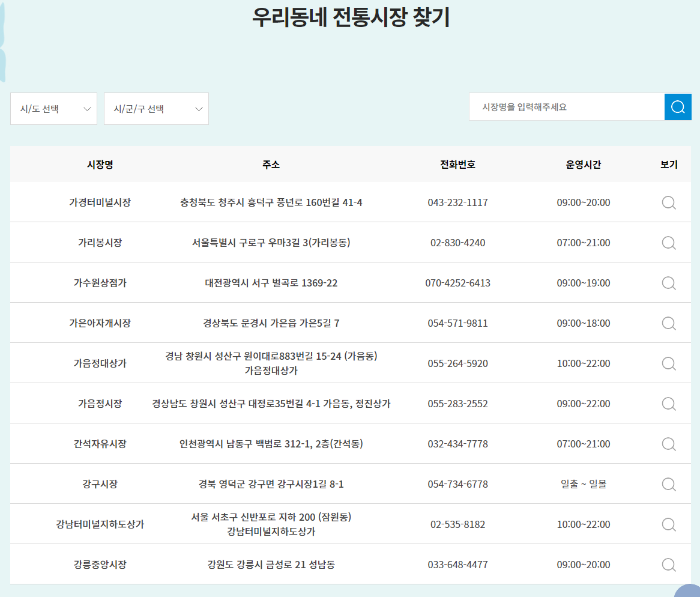The image size is (700, 597).
Task: Click address 경북 영덕군 강구면 강구시장1길 8-1
Action: (x=271, y=483)
